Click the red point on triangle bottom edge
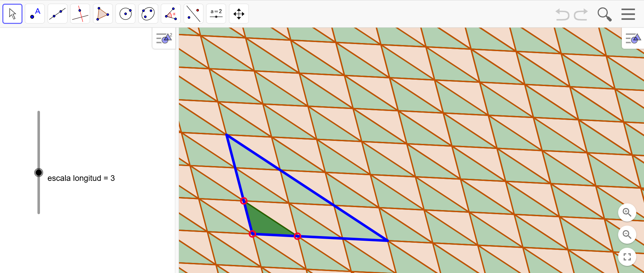 click(297, 236)
